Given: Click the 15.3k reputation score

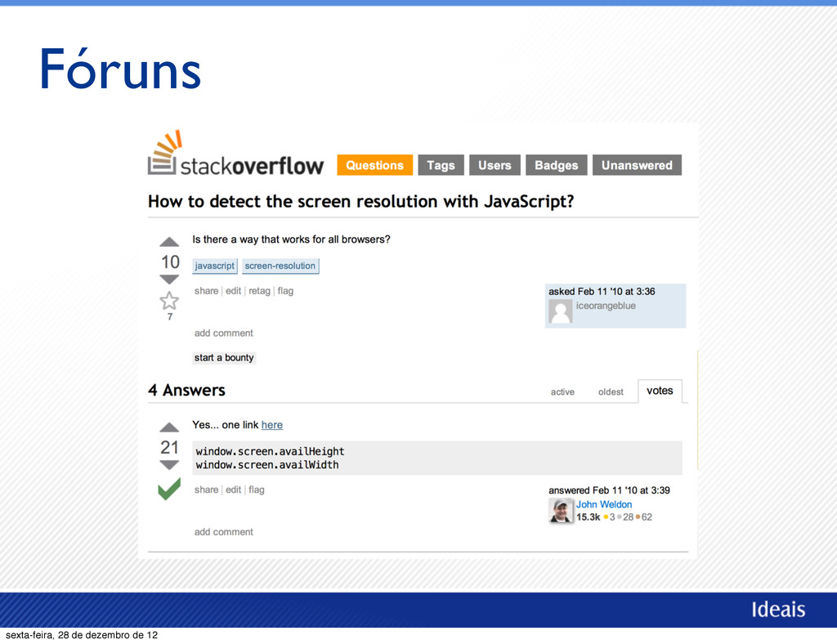Looking at the screenshot, I should (589, 517).
